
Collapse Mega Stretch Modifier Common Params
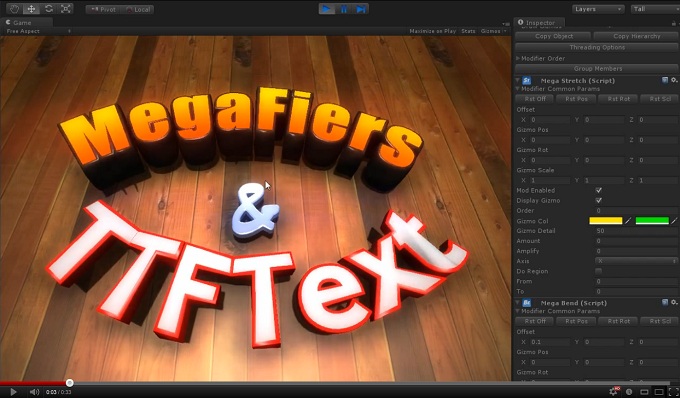[x=517, y=89]
